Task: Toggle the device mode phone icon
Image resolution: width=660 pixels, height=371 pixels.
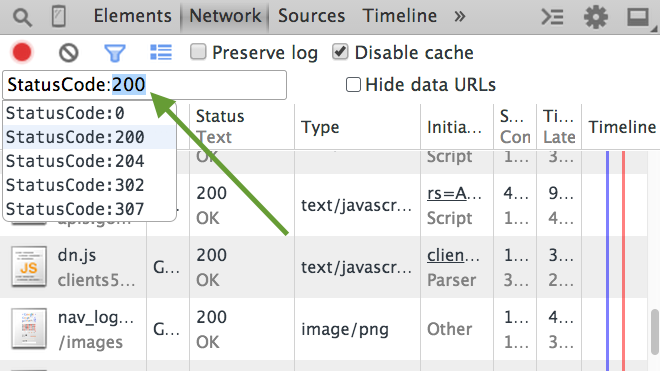Action: 59,17
